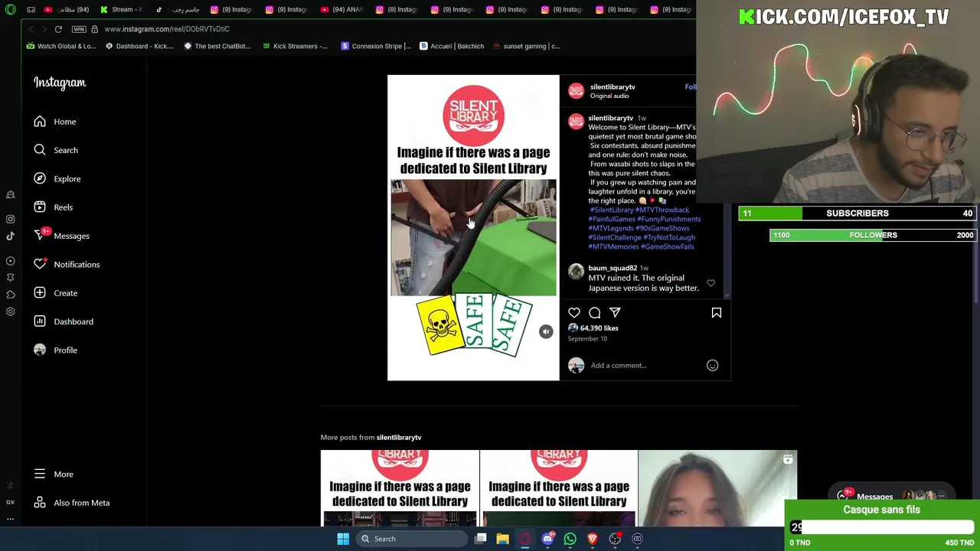Image resolution: width=980 pixels, height=551 pixels.
Task: Open sunset gaming bookmark
Action: coord(527,46)
